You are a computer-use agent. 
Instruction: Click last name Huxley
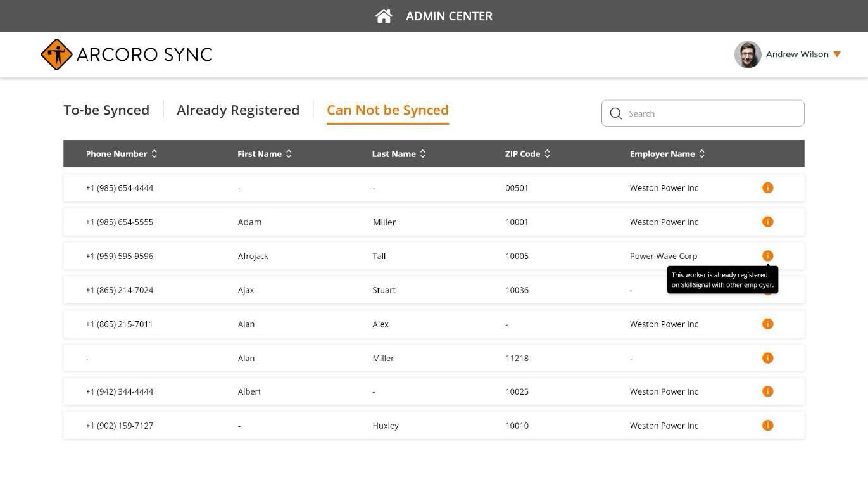[386, 426]
